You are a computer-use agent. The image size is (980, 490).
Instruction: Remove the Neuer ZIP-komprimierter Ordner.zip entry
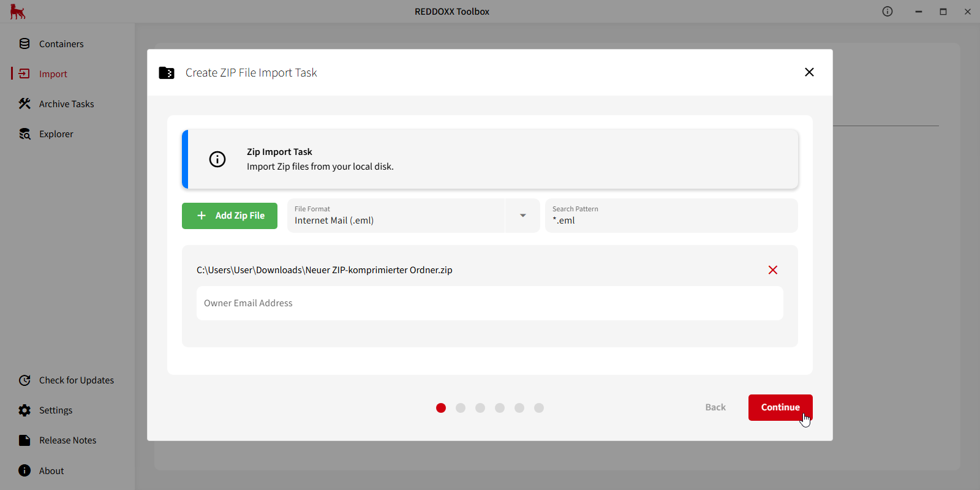[x=773, y=270]
